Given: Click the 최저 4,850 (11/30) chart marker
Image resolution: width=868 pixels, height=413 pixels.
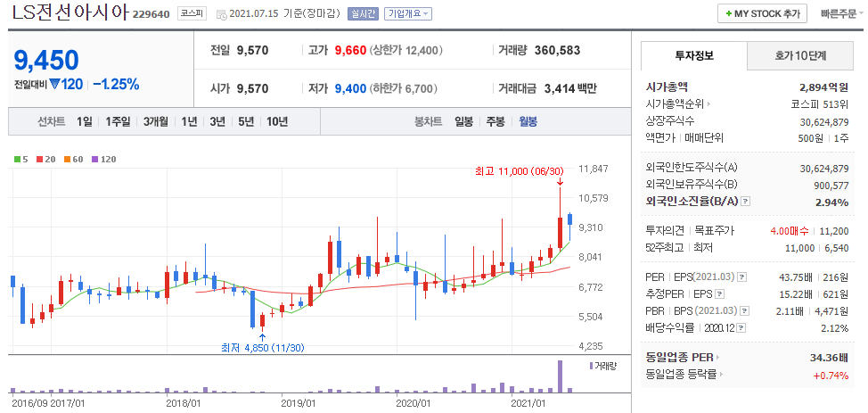Looking at the screenshot, I should [x=262, y=348].
